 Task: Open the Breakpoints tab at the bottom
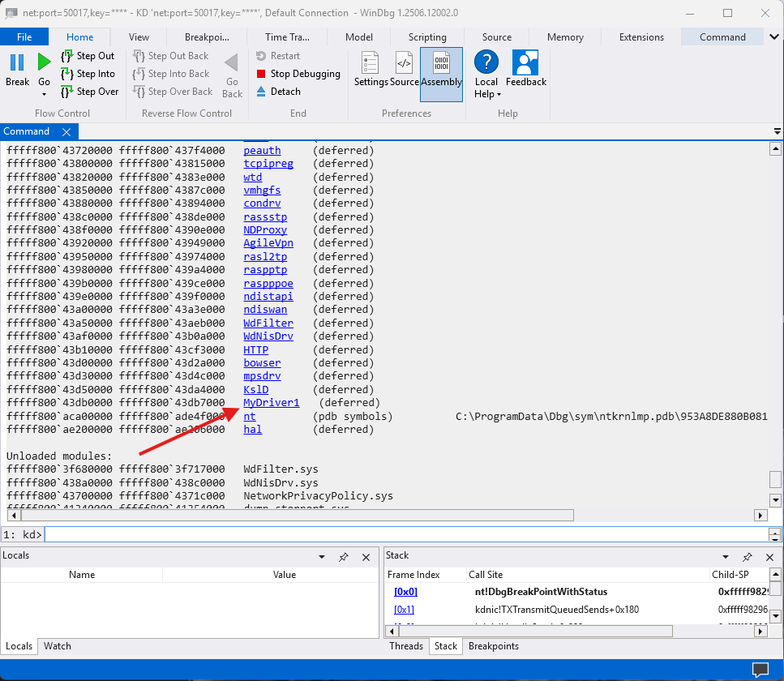point(494,646)
